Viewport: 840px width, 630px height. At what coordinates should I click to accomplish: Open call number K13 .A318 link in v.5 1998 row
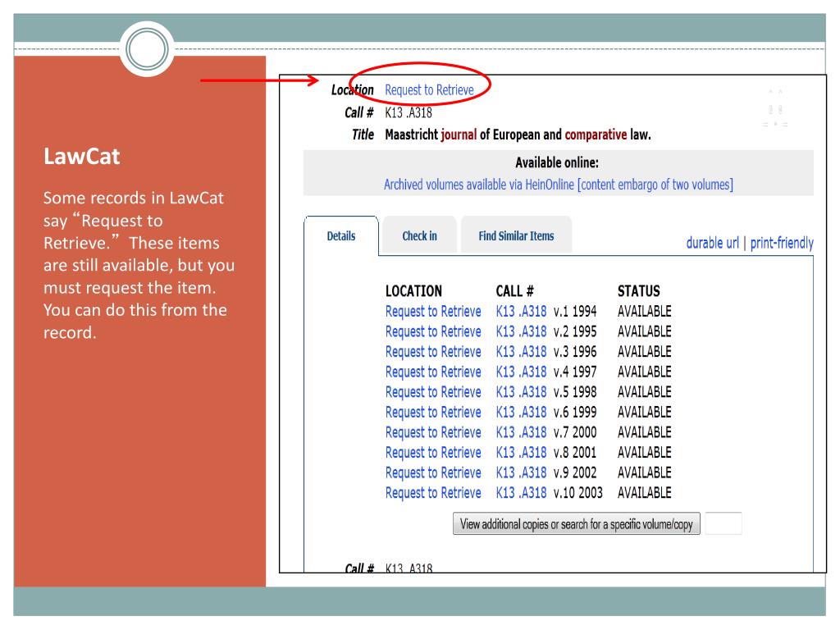521,392
